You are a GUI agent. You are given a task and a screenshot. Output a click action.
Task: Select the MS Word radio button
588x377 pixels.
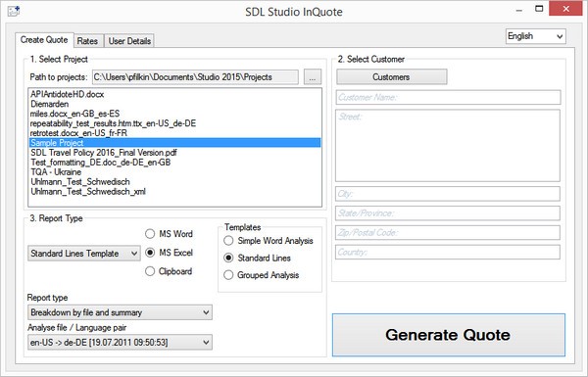click(150, 234)
